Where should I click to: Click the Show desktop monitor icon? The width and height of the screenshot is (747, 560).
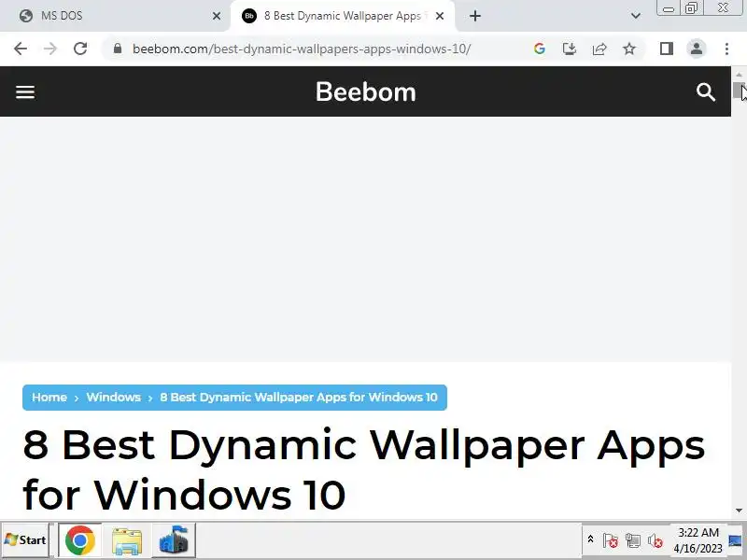tap(736, 540)
